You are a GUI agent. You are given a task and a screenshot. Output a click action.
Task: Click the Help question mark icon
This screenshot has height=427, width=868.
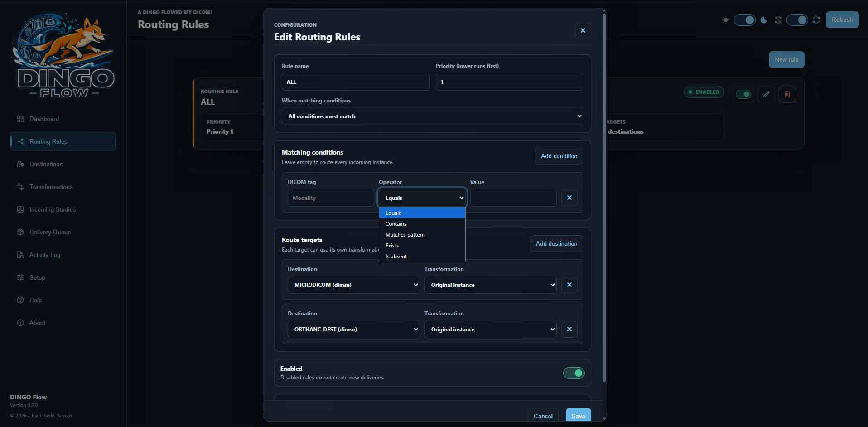pos(20,300)
